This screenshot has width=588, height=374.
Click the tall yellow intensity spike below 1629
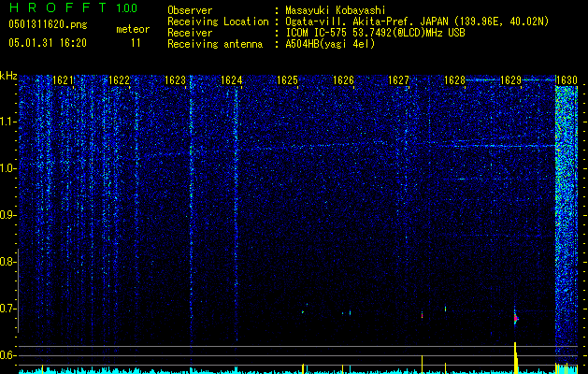[x=516, y=357]
